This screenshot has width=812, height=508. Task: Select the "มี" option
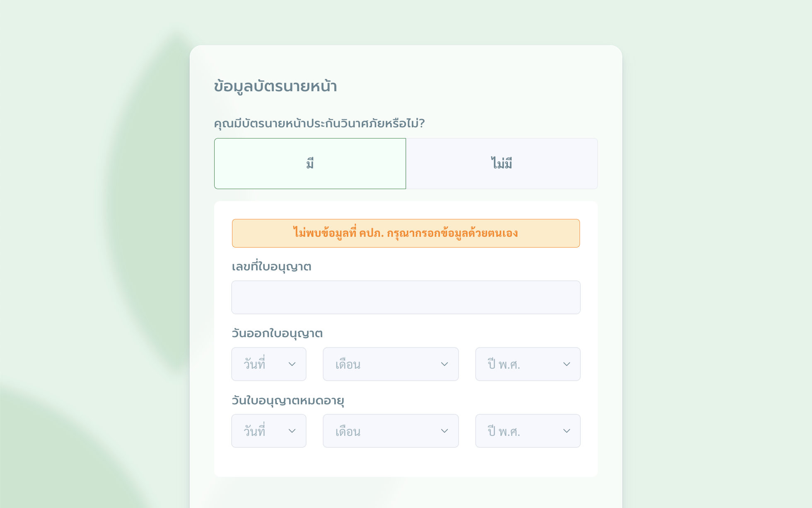coord(310,163)
